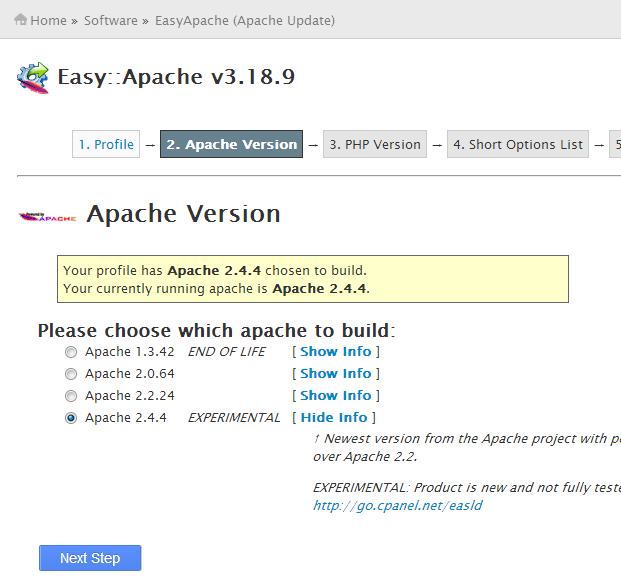Open the 2. Apache Version step

click(x=231, y=144)
